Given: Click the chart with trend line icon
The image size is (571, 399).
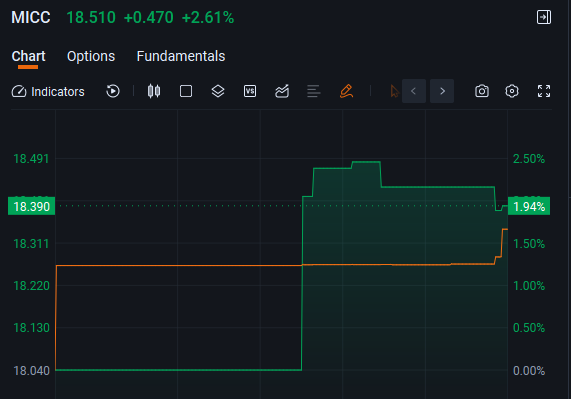Looking at the screenshot, I should coord(282,91).
